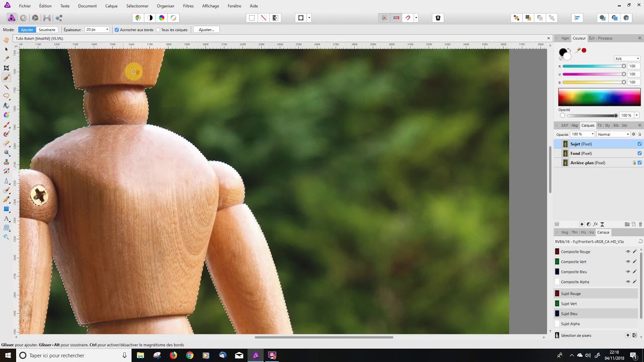Hide the Sujet layer checkbox
644x362 pixels.
point(639,144)
